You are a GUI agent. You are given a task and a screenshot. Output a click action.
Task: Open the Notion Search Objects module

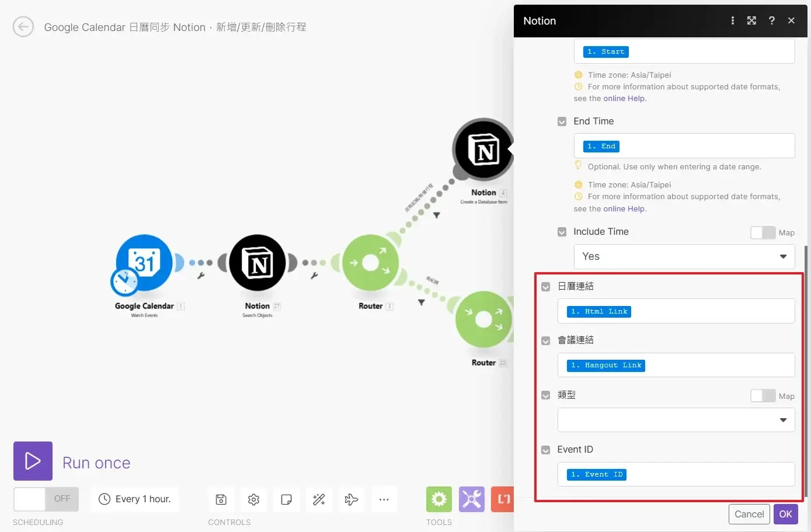tap(257, 263)
